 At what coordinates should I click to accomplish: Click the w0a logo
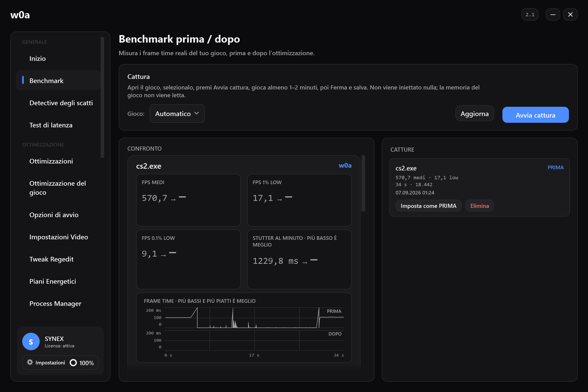[20, 15]
